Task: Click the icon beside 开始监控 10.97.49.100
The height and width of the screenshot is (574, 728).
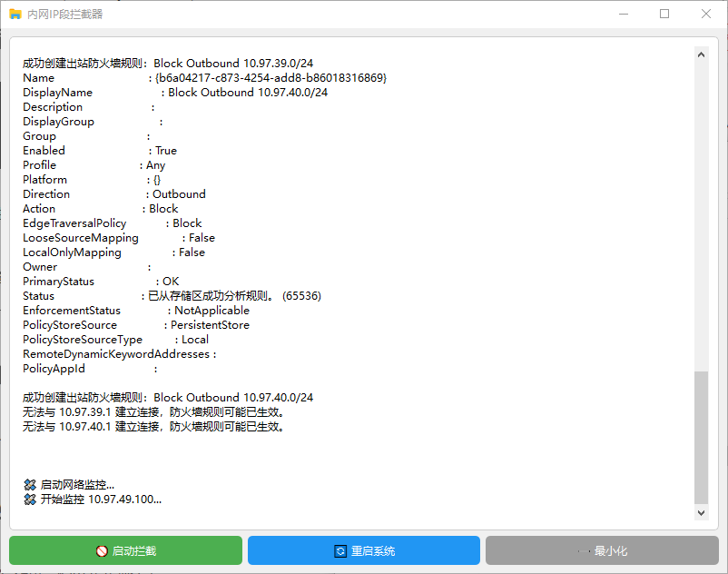Action: tap(30, 500)
